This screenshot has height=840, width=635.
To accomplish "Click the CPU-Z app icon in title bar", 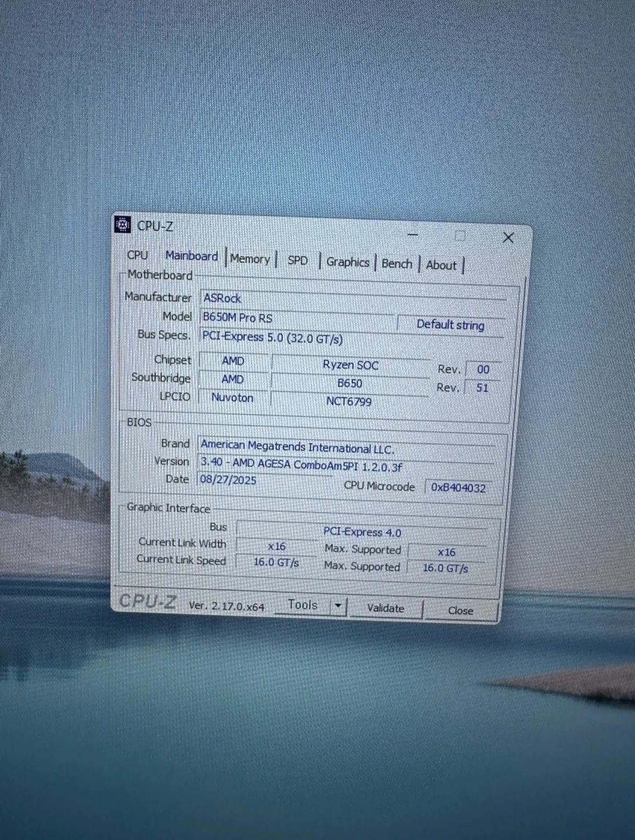I will (122, 225).
